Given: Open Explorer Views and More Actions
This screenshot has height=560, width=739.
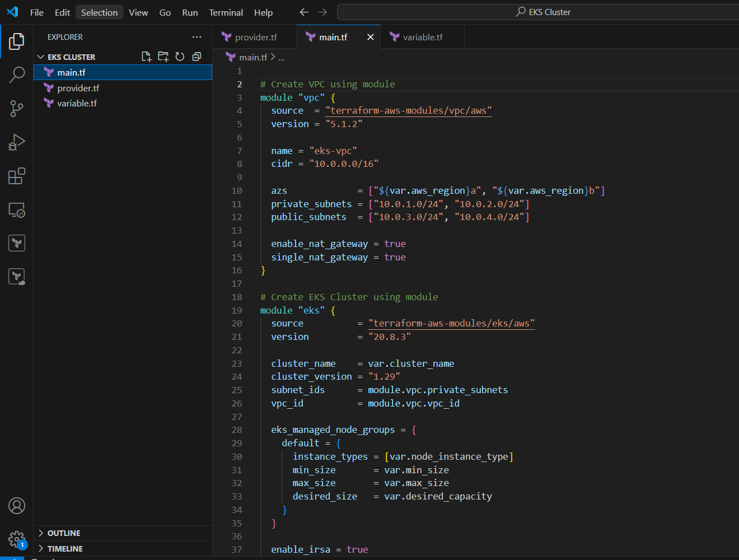Looking at the screenshot, I should (x=197, y=37).
